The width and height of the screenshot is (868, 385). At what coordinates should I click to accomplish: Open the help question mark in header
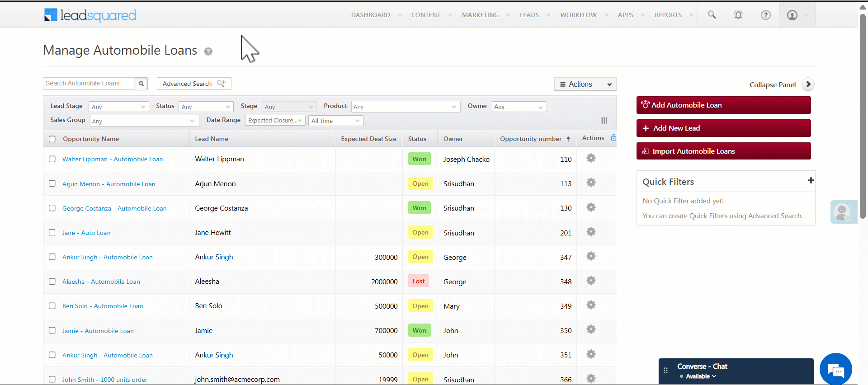(766, 15)
